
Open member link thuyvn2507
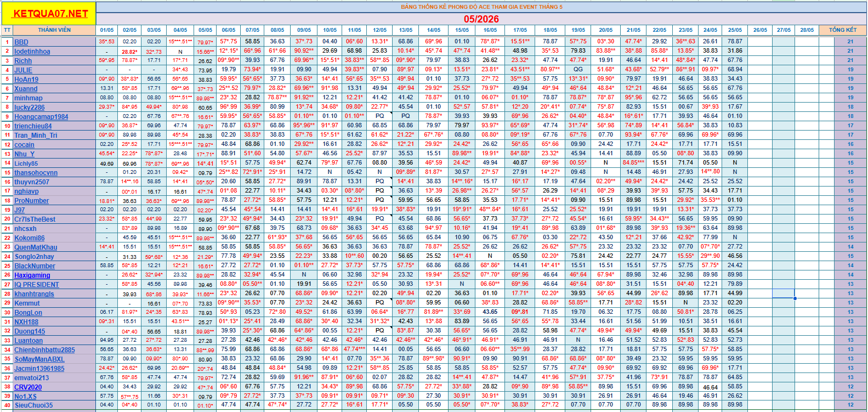tap(32, 182)
